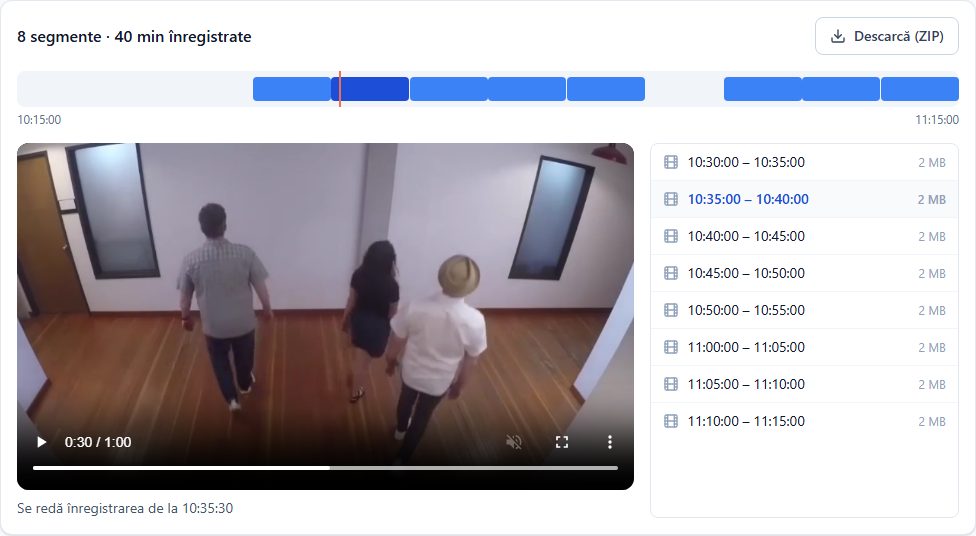Click '8 segmente · 40 min înregistrate' heading
The image size is (976, 536).
pyautogui.click(x=134, y=37)
